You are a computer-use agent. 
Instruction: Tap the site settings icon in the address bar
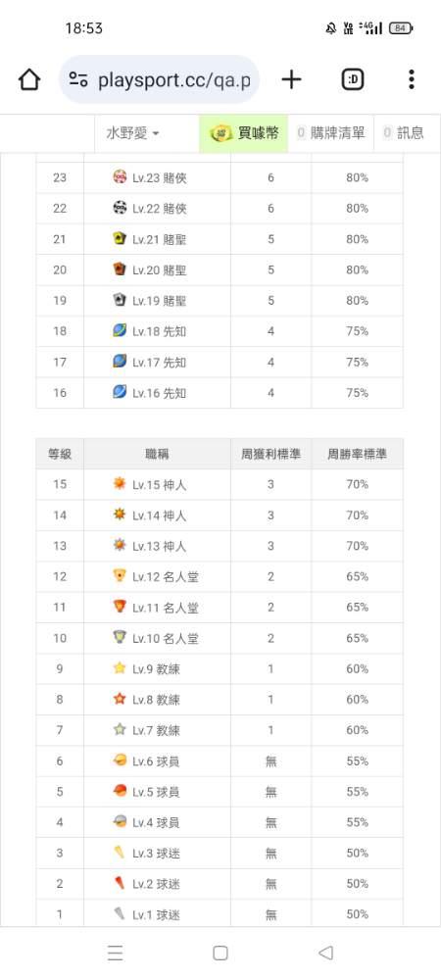(x=78, y=79)
